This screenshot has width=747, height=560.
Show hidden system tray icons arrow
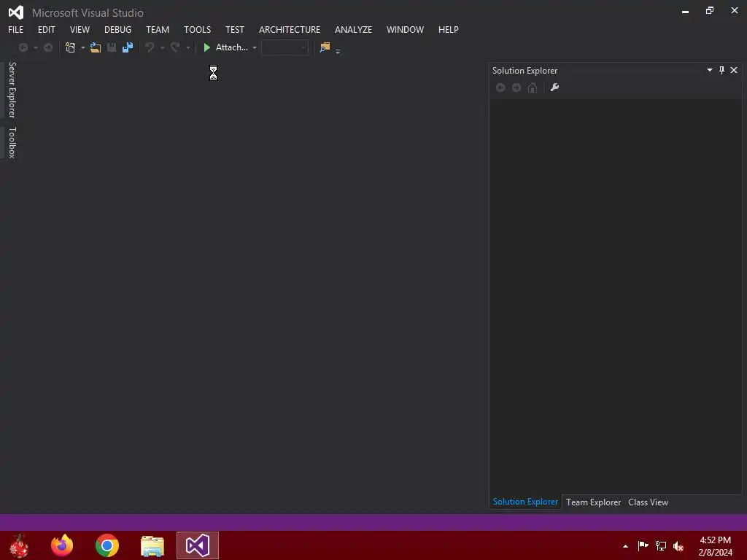coord(625,546)
